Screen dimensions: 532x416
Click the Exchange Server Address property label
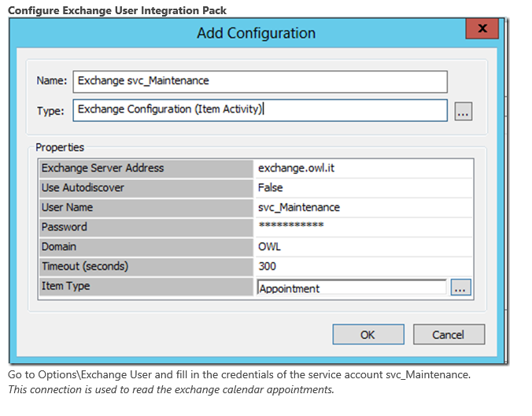tap(146, 168)
